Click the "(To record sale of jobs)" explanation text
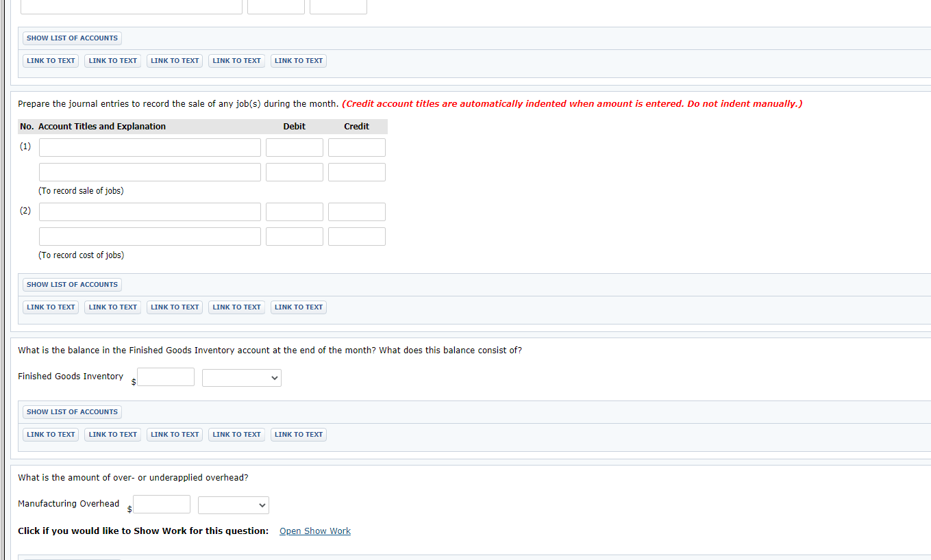 coord(82,191)
